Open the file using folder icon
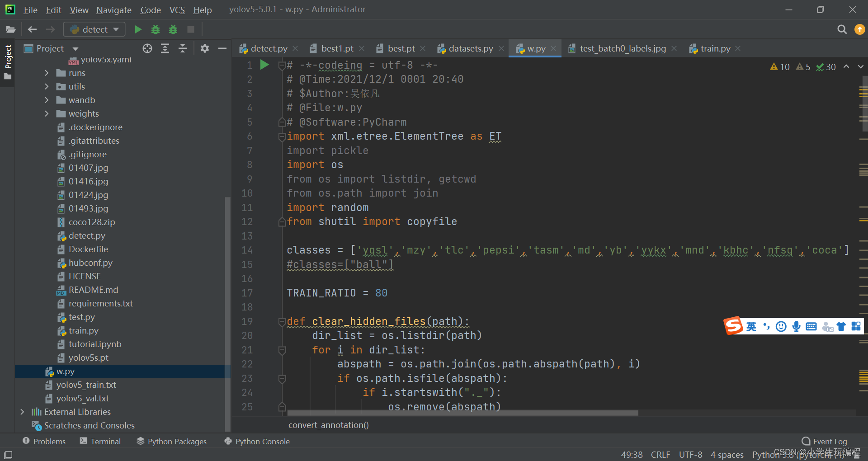This screenshot has width=868, height=461. (x=11, y=29)
